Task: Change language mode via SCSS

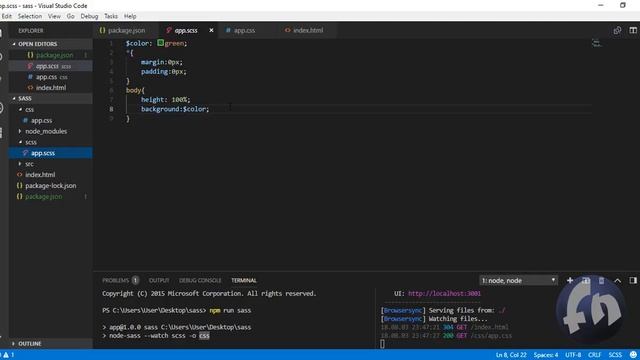Action: 615,355
